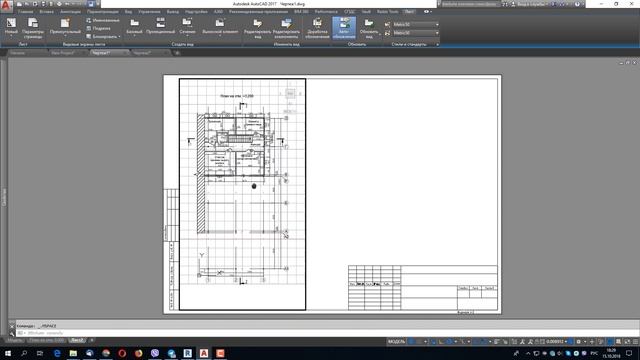Click the Проекционный view button

(160, 27)
